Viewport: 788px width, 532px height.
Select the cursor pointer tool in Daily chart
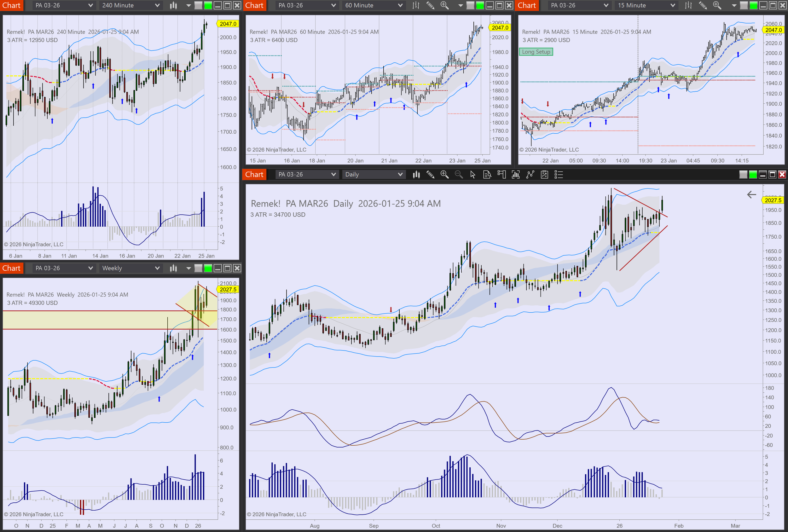click(x=473, y=175)
